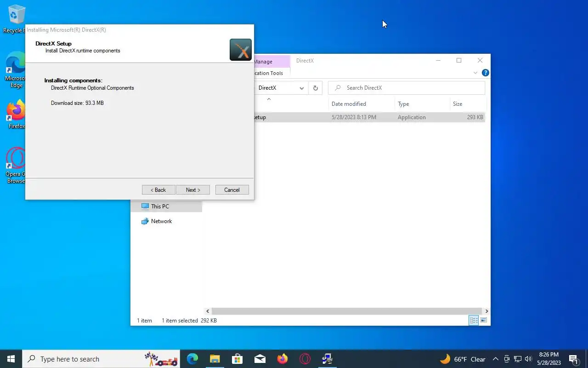Open File Explorer help icon
This screenshot has width=588, height=368.
click(x=485, y=73)
